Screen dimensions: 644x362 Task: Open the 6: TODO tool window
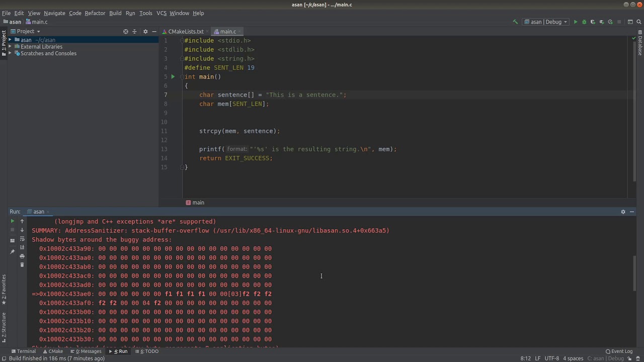(x=147, y=351)
